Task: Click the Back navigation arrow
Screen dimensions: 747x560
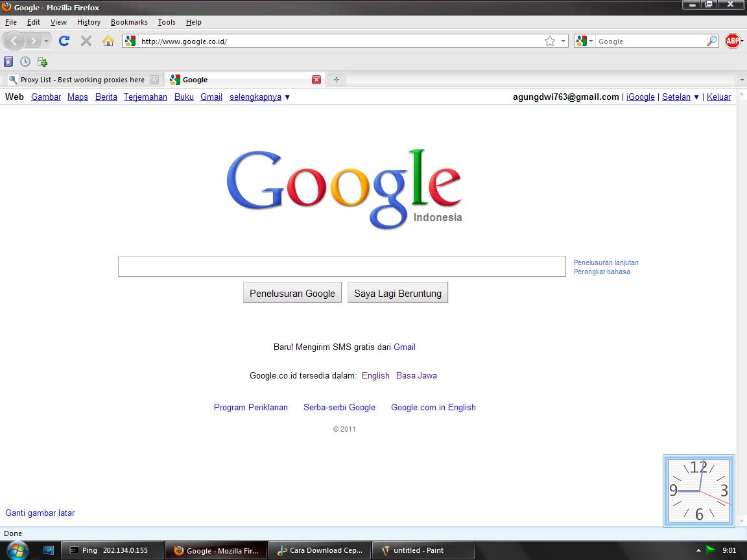Action: (x=14, y=41)
